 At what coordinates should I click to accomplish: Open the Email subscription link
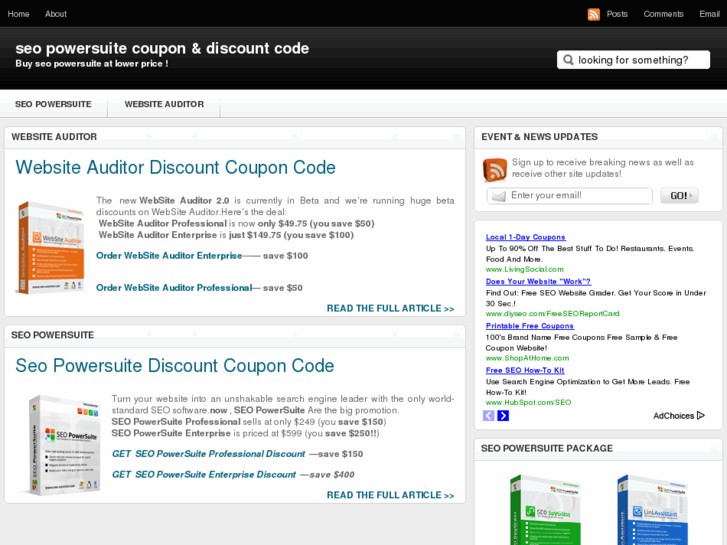709,14
